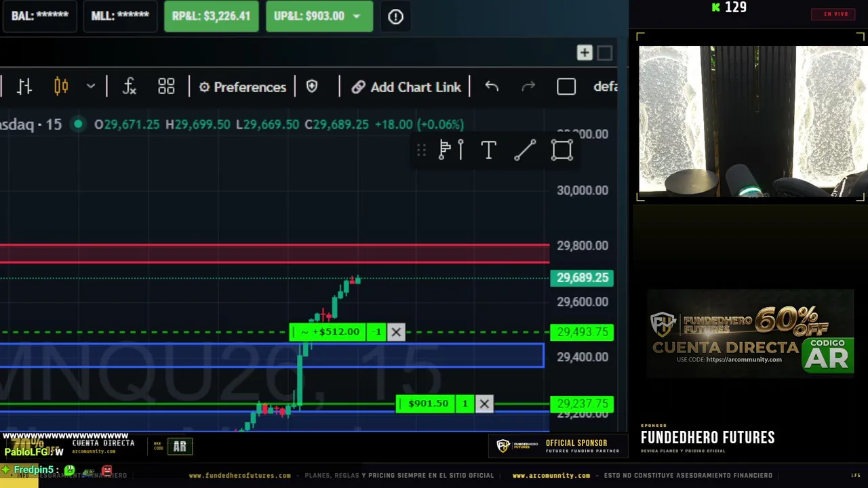Click the 29,237.75 position price label
The image size is (868, 488).
(x=582, y=404)
